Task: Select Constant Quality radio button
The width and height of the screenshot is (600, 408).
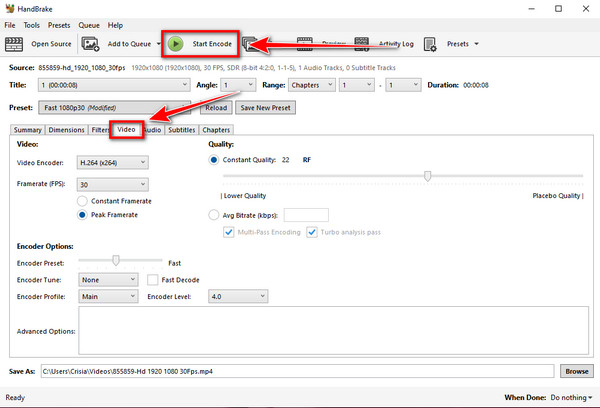Action: tap(214, 160)
